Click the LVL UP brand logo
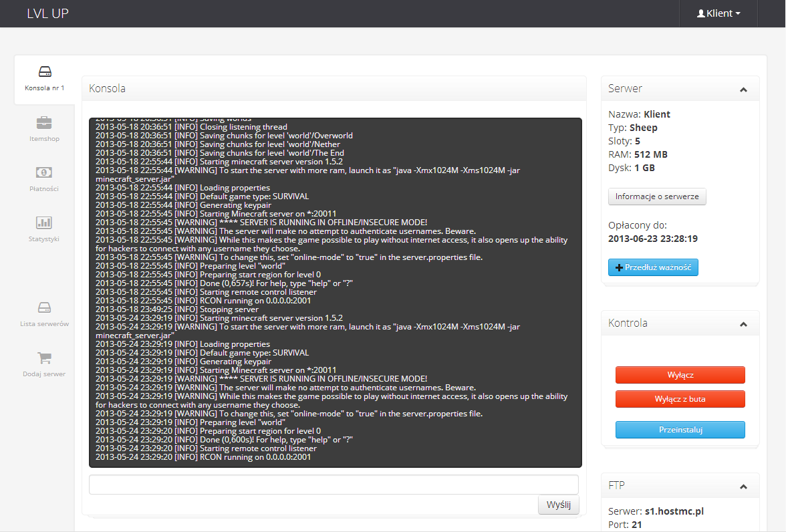Image resolution: width=786 pixels, height=532 pixels. pos(47,13)
